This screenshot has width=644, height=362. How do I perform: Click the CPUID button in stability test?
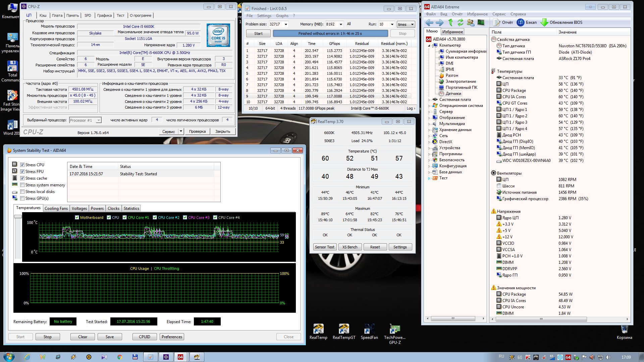click(145, 337)
